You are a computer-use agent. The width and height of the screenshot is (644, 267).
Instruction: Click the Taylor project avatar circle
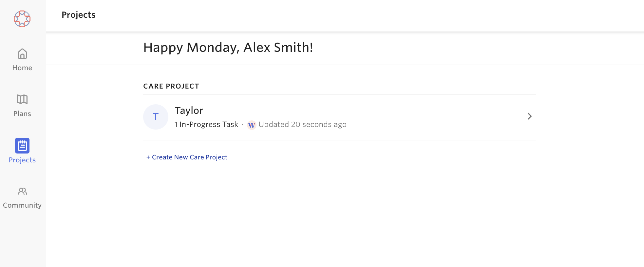click(156, 117)
